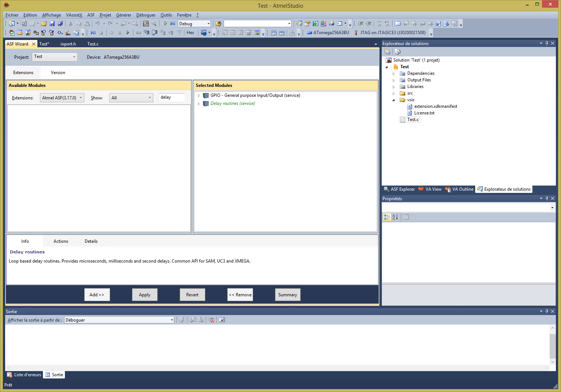The height and width of the screenshot is (392, 561).
Task: Click the Save All toolbar icon
Action: click(x=60, y=23)
